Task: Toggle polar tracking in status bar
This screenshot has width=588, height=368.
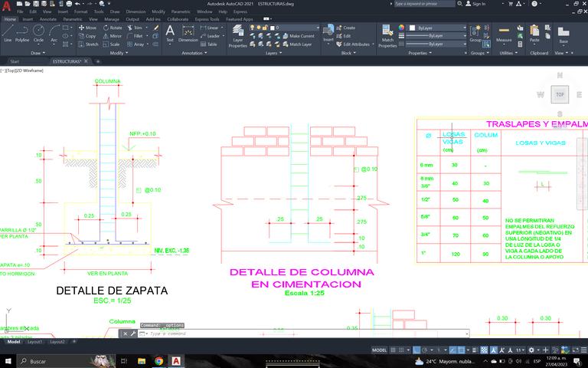Action: tap(424, 350)
